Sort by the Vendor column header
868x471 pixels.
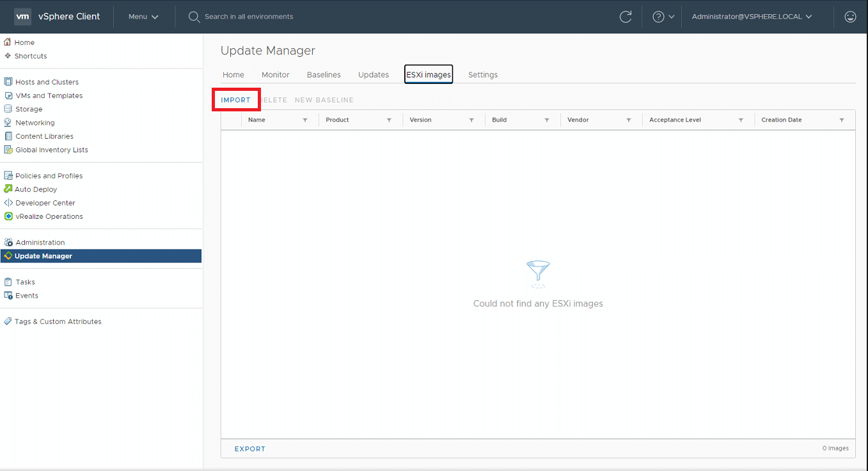click(578, 120)
